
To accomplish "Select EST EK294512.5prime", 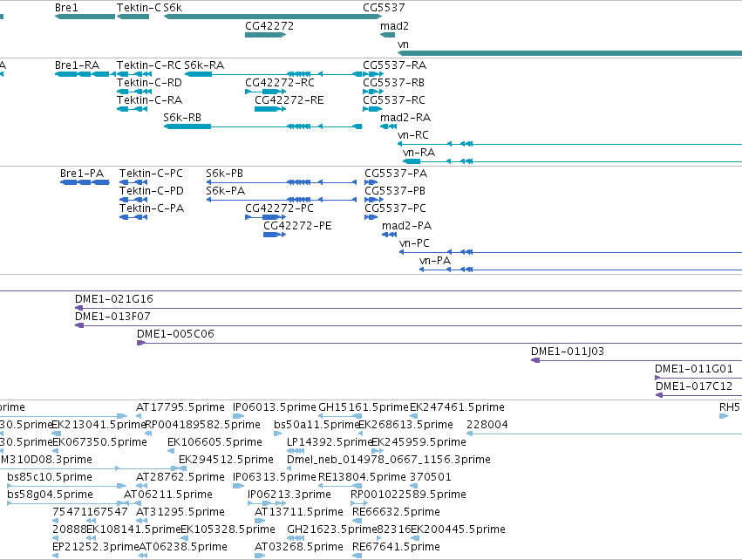I will point(226,460).
